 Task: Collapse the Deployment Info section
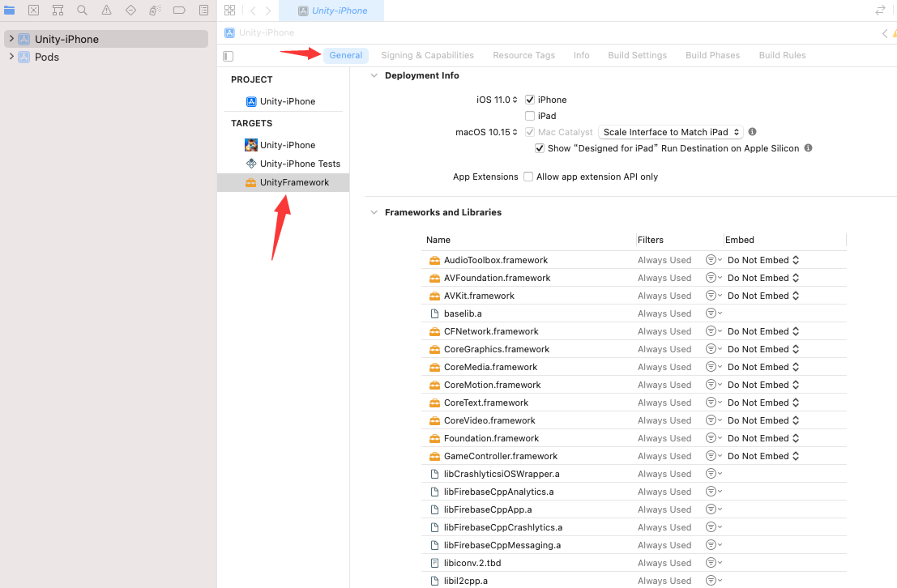tap(374, 75)
